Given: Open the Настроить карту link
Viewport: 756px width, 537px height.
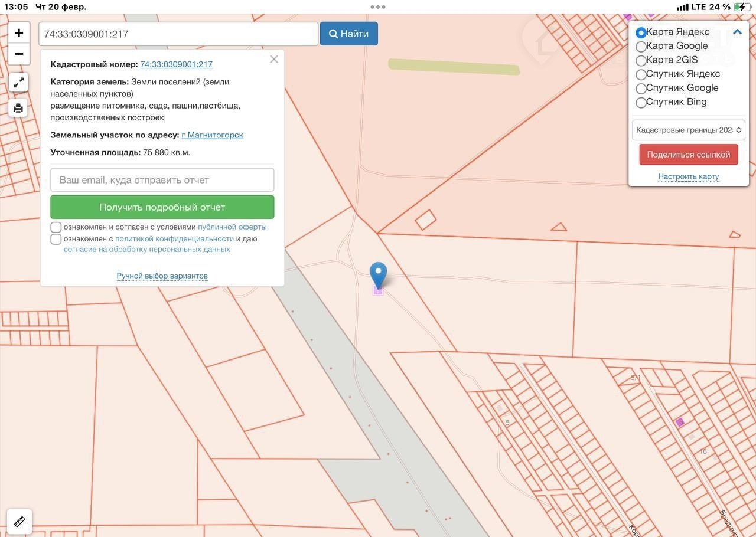Looking at the screenshot, I should [x=689, y=176].
